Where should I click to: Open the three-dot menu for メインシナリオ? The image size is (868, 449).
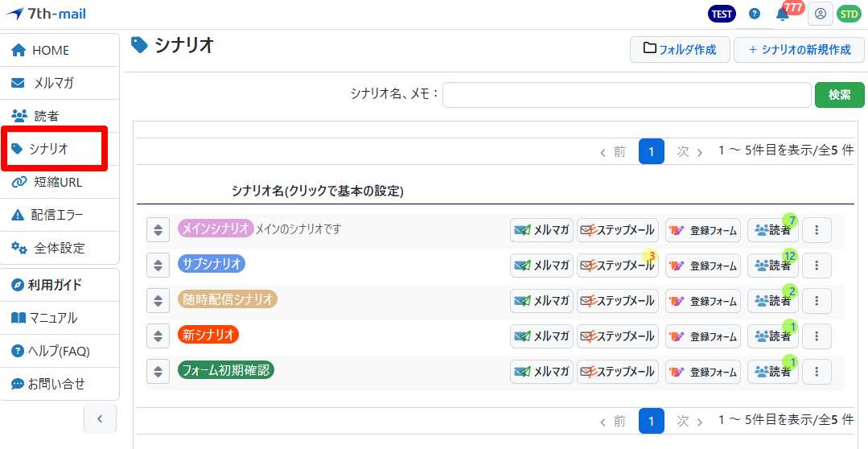817,230
